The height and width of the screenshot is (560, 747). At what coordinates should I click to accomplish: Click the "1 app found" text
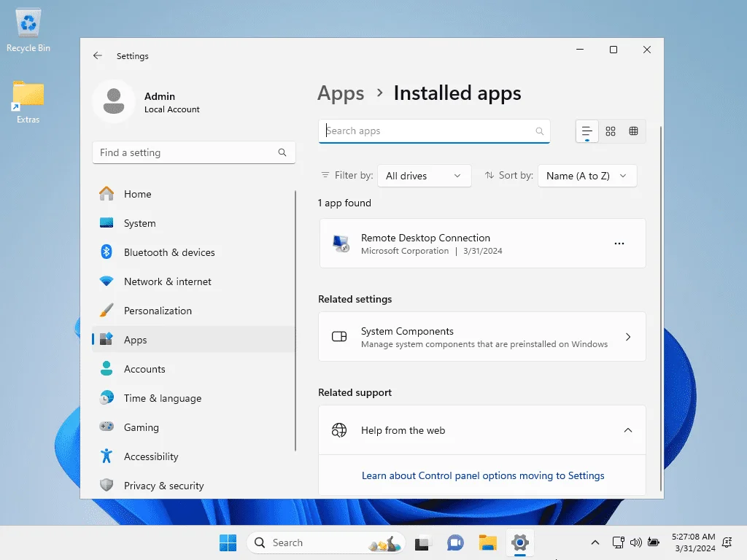[x=344, y=203]
